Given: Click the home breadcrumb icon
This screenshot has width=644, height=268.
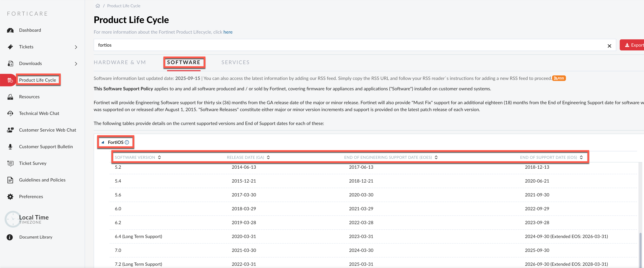Looking at the screenshot, I should [x=98, y=6].
